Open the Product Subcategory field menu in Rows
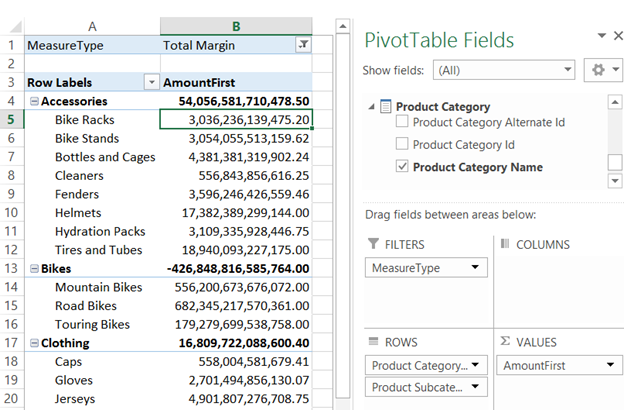Image resolution: width=624 pixels, height=410 pixels. (474, 388)
